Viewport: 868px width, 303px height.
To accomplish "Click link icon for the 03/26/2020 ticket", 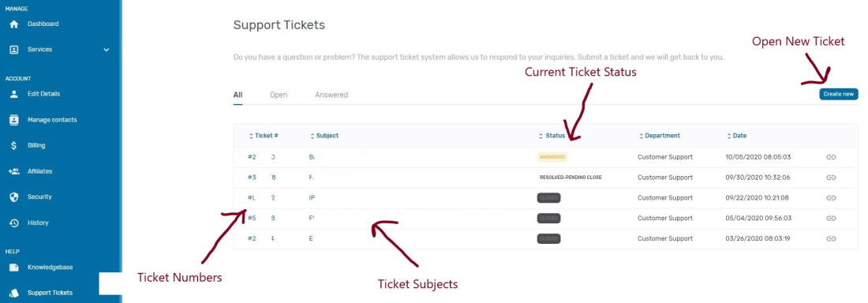I will coord(831,239).
